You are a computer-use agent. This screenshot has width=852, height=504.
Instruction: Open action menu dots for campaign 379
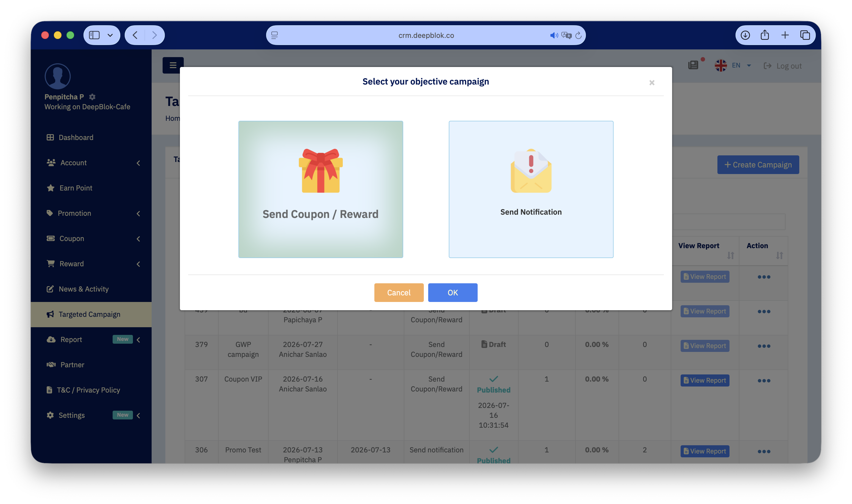pyautogui.click(x=764, y=346)
